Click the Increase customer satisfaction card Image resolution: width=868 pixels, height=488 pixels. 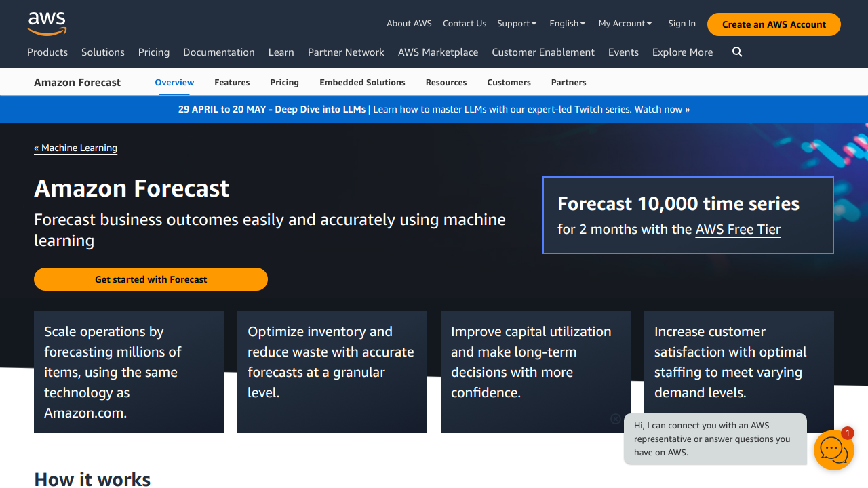click(739, 372)
